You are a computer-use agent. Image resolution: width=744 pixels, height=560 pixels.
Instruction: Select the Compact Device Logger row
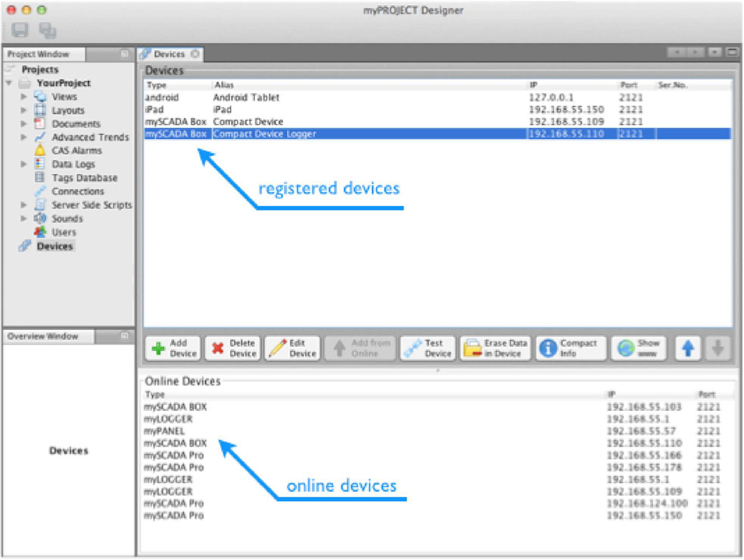click(x=437, y=134)
